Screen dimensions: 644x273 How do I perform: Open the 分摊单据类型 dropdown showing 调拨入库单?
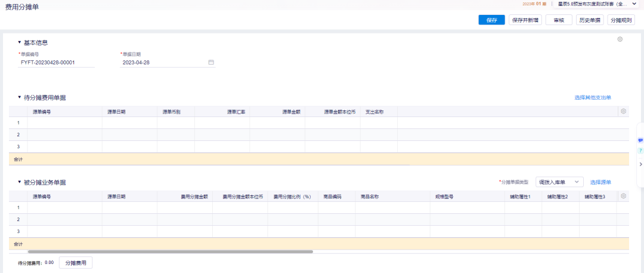[x=560, y=182]
